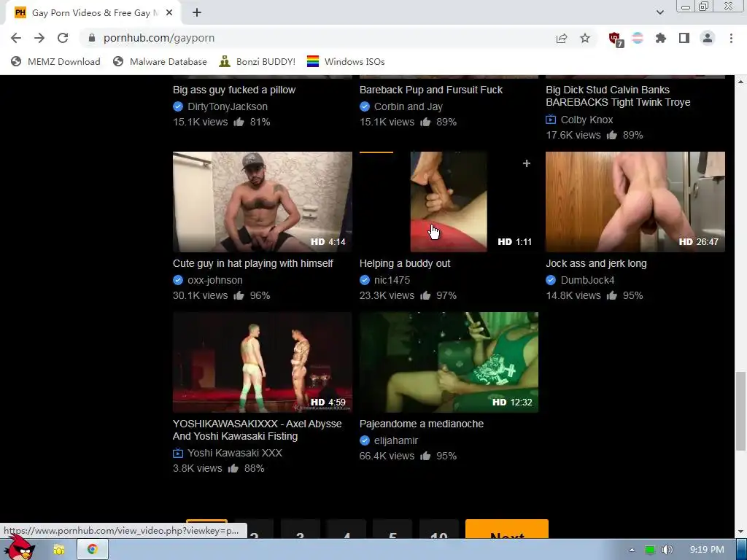
Task: Open the 'Helping a buddy out' title
Action: point(405,263)
